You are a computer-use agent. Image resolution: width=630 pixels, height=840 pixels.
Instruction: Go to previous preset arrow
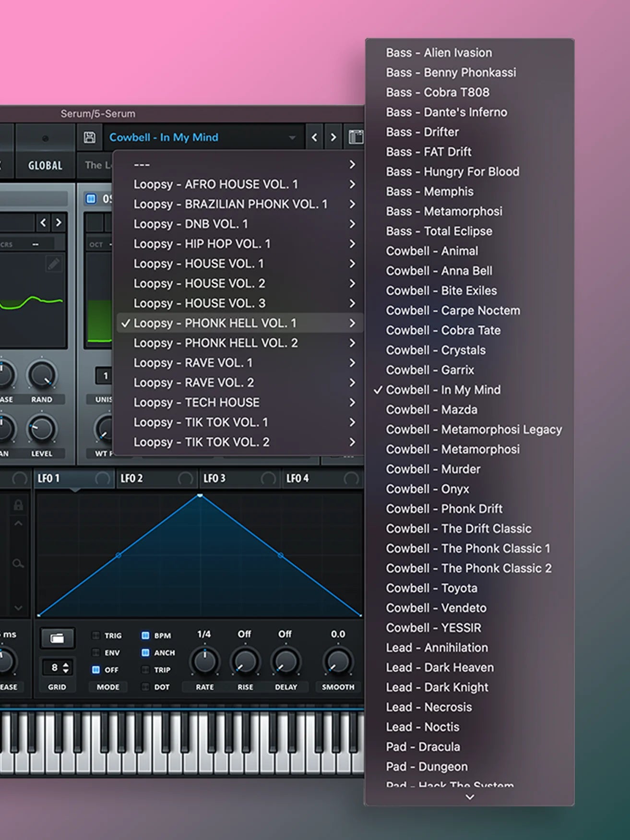[314, 138]
